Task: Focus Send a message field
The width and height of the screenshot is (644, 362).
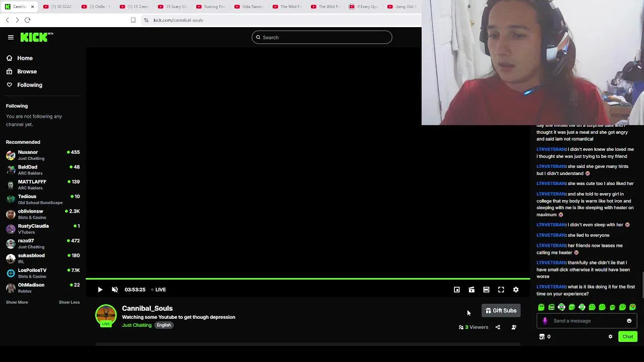Action: (x=587, y=321)
